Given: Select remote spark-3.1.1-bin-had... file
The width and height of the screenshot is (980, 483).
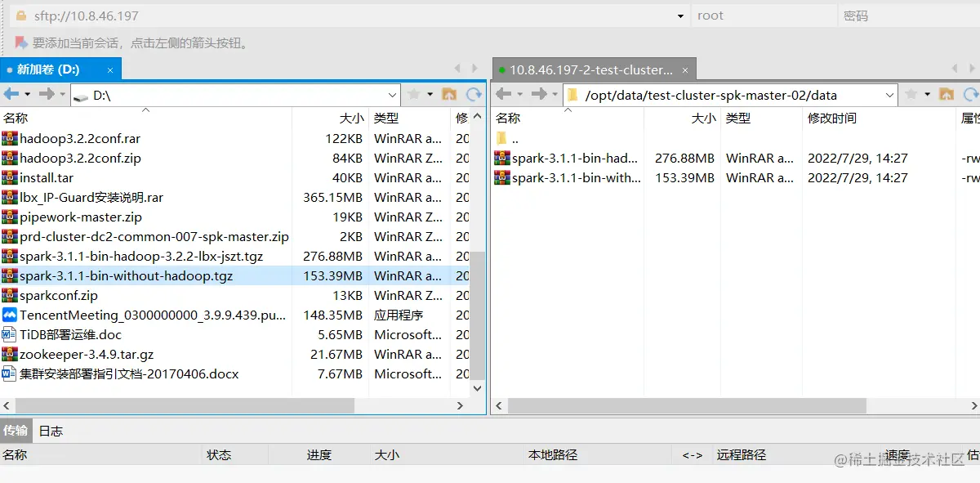Looking at the screenshot, I should click(x=575, y=158).
